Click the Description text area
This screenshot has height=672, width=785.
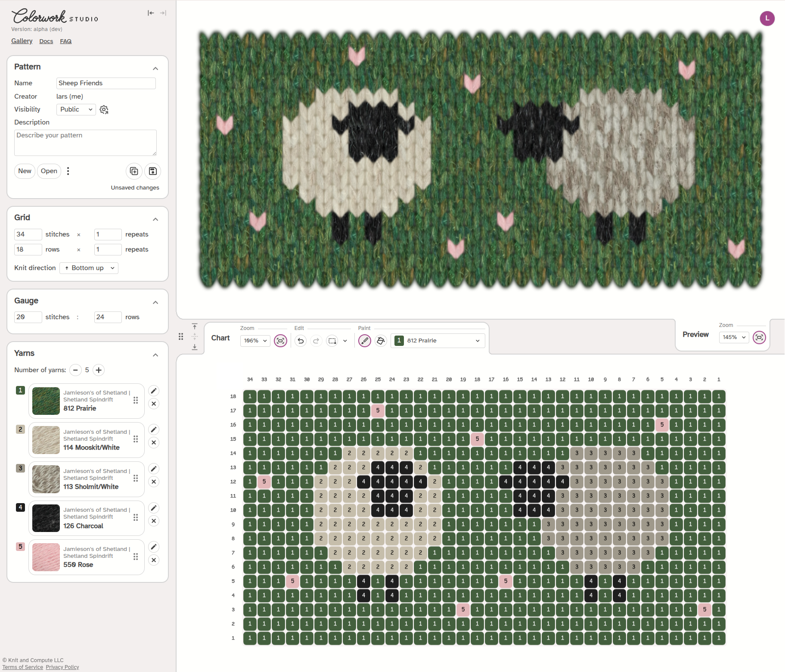pyautogui.click(x=85, y=143)
